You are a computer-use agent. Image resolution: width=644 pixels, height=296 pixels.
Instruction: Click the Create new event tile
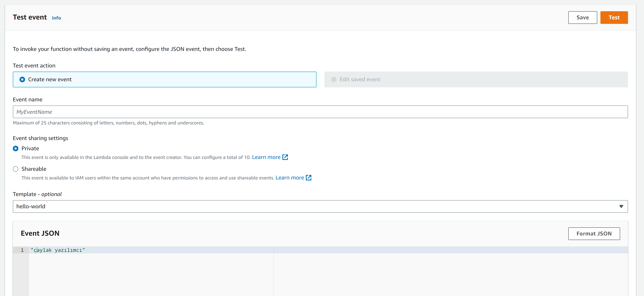point(175,79)
